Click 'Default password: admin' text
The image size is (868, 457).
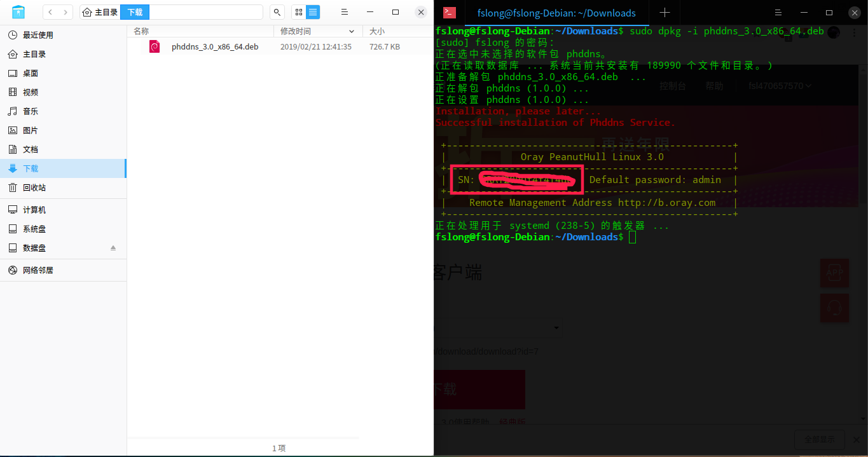655,180
